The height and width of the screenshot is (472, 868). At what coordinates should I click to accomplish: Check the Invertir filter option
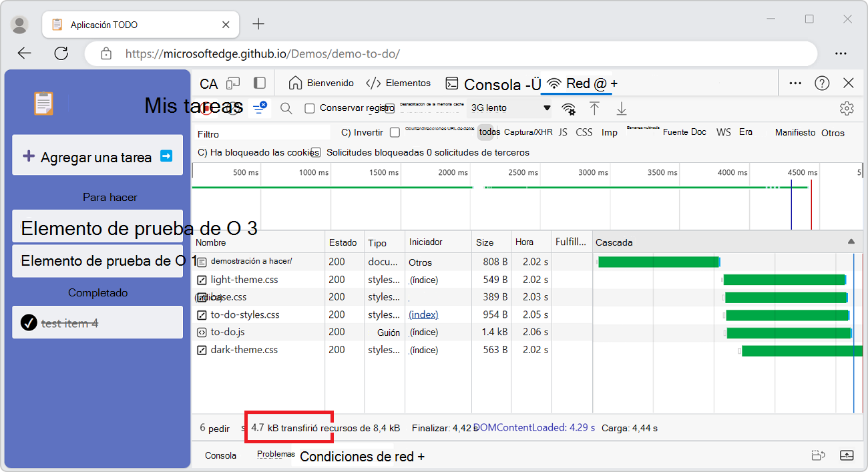[x=395, y=132]
